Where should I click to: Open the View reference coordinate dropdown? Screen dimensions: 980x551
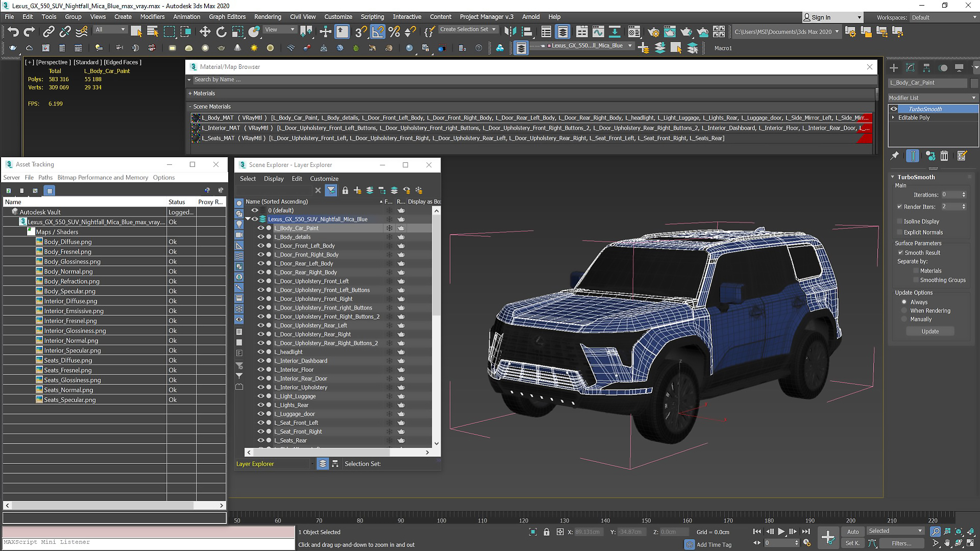280,30
